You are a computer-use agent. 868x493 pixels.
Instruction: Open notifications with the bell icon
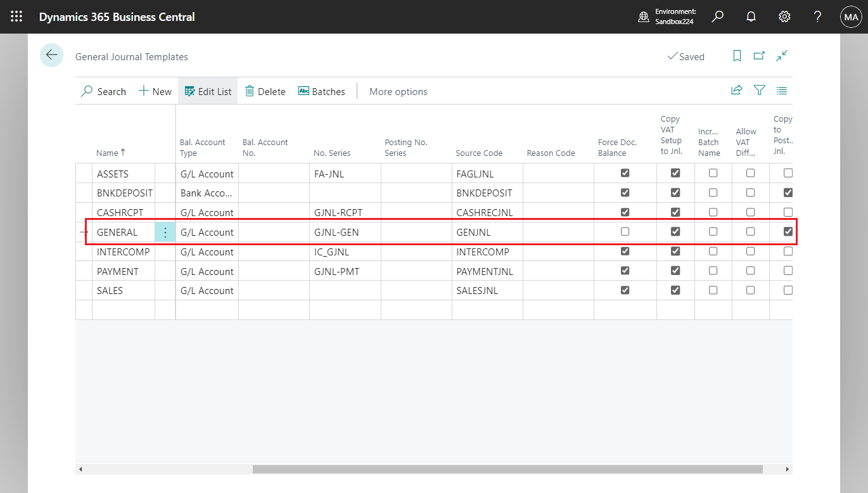click(x=751, y=16)
